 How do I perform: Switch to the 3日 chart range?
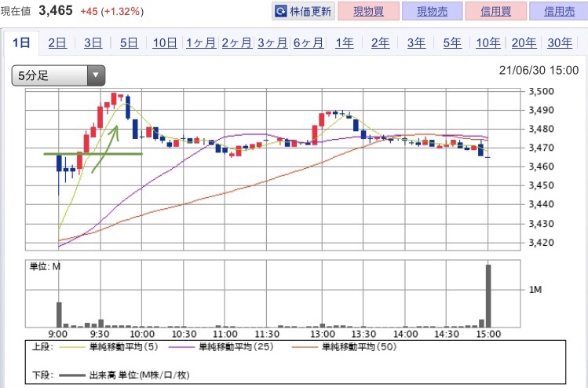(x=93, y=42)
